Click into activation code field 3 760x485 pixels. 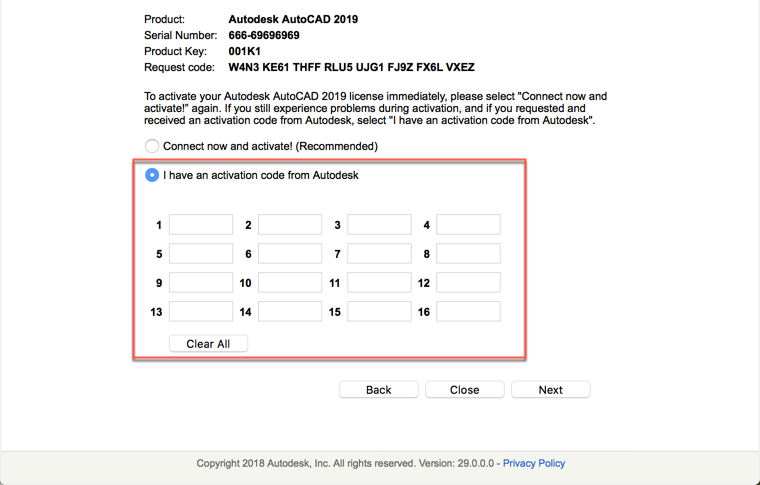[x=379, y=225]
